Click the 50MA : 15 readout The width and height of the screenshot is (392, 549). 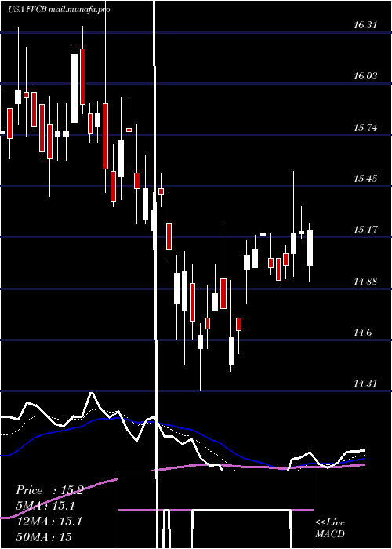coord(44,536)
